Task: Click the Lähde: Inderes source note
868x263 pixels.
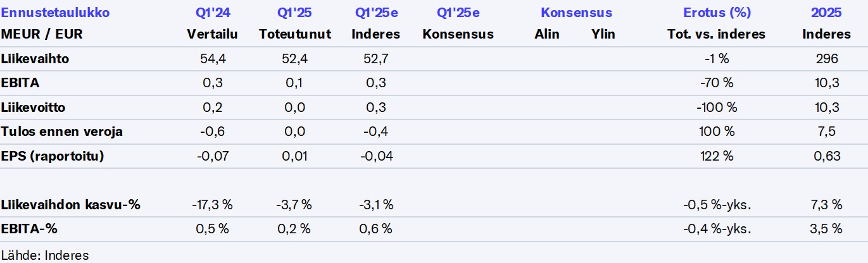Action: click(45, 255)
